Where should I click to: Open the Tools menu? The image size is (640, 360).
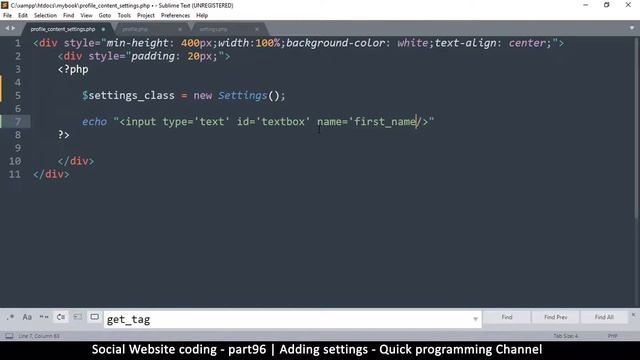[x=124, y=16]
